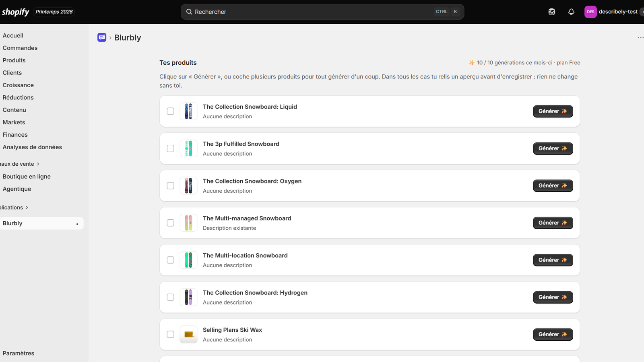Open the Selling Plans Ski Wax thumbnail
The height and width of the screenshot is (362, 644).
(x=188, y=335)
